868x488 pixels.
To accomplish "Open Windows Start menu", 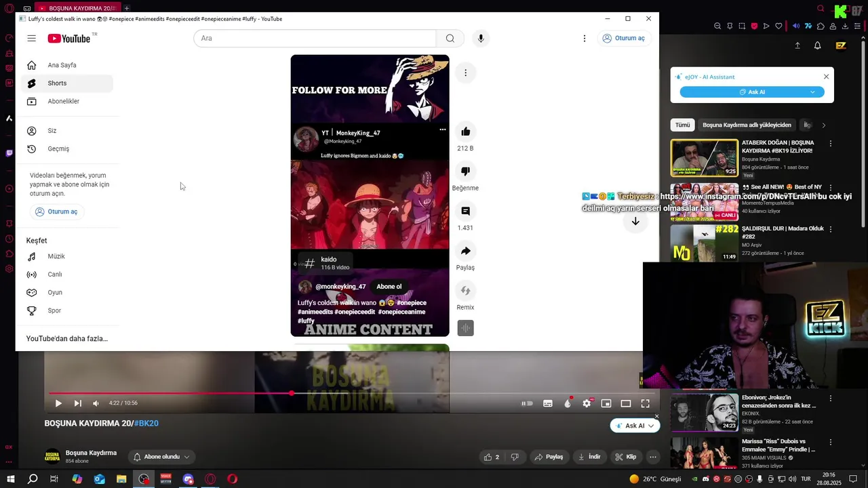I will pyautogui.click(x=10, y=479).
